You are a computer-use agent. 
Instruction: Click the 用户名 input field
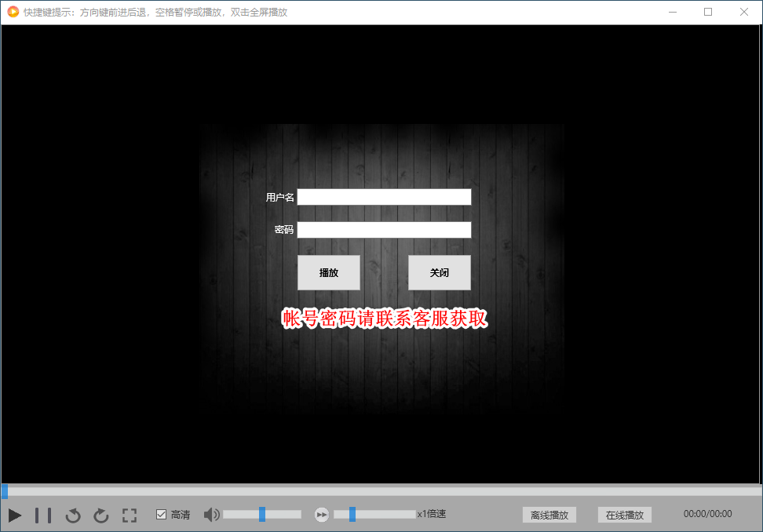385,197
